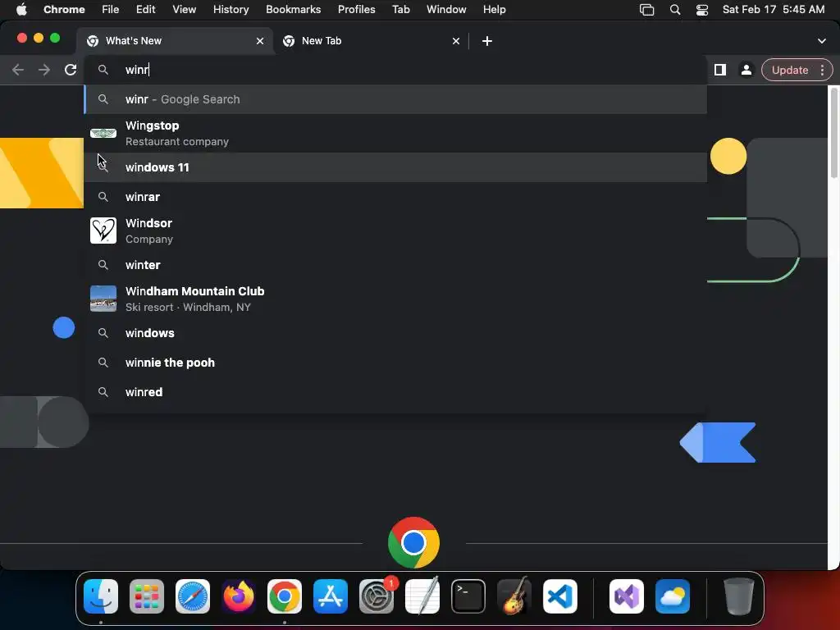The image size is (840, 630).
Task: Click the large Chrome logo on page
Action: [x=413, y=542]
